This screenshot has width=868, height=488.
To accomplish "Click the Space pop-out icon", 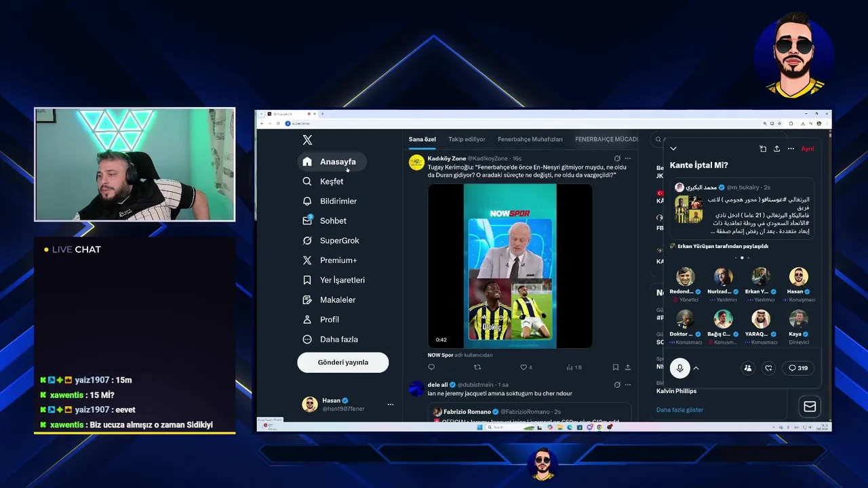I will pyautogui.click(x=763, y=148).
